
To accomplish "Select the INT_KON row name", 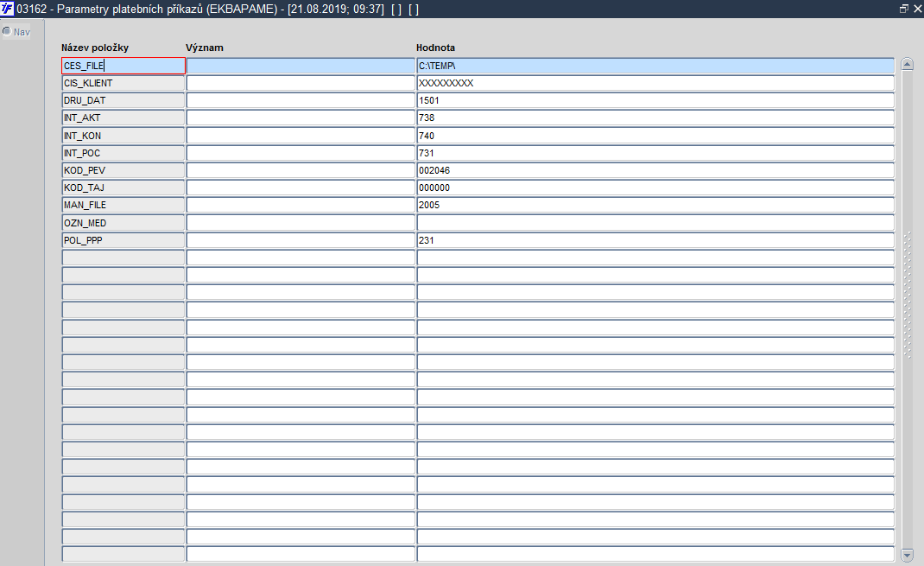I will pyautogui.click(x=123, y=136).
